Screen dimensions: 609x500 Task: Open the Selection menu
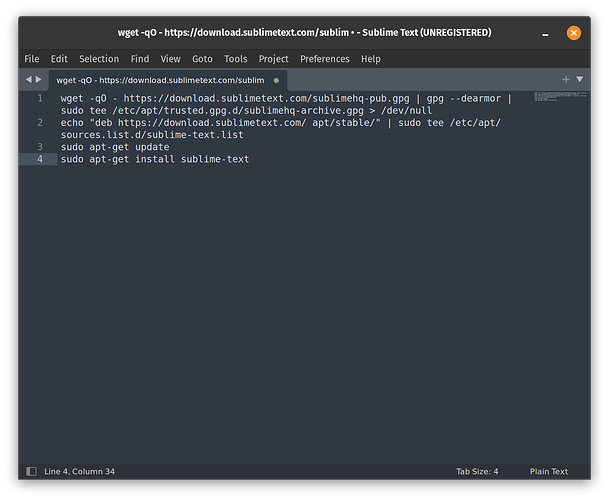click(99, 59)
